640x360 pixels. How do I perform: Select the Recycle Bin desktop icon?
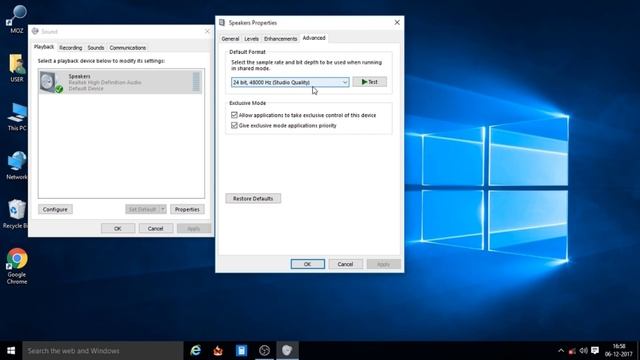tap(16, 214)
